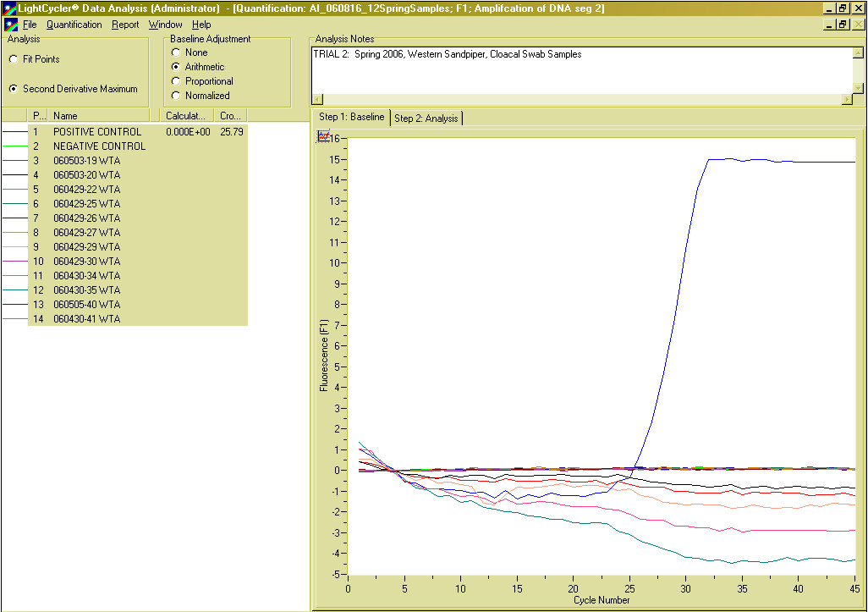868x612 pixels.
Task: Click the right scroll arrow under Analysis Notes
Action: click(846, 99)
